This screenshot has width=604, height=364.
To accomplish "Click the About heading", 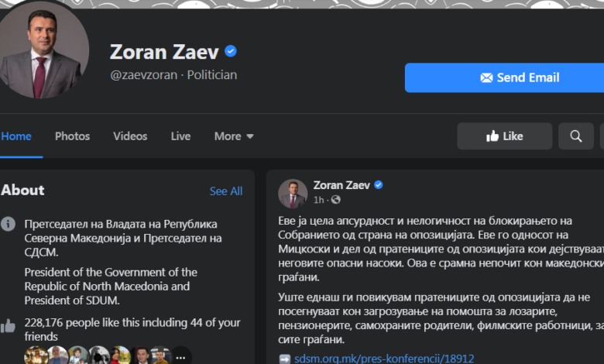I will click(22, 190).
